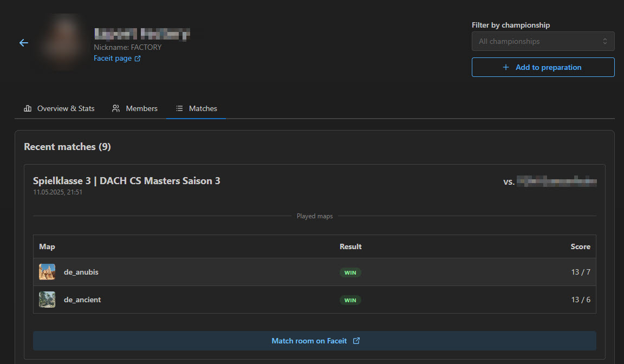Click the people icon on the Members tab
The width and height of the screenshot is (624, 364).
(x=116, y=108)
